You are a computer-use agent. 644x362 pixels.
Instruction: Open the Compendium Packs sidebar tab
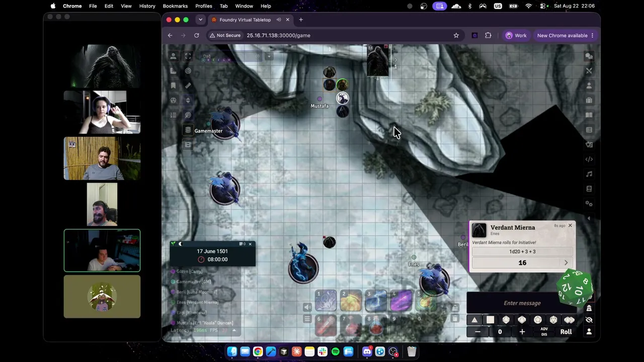589,189
